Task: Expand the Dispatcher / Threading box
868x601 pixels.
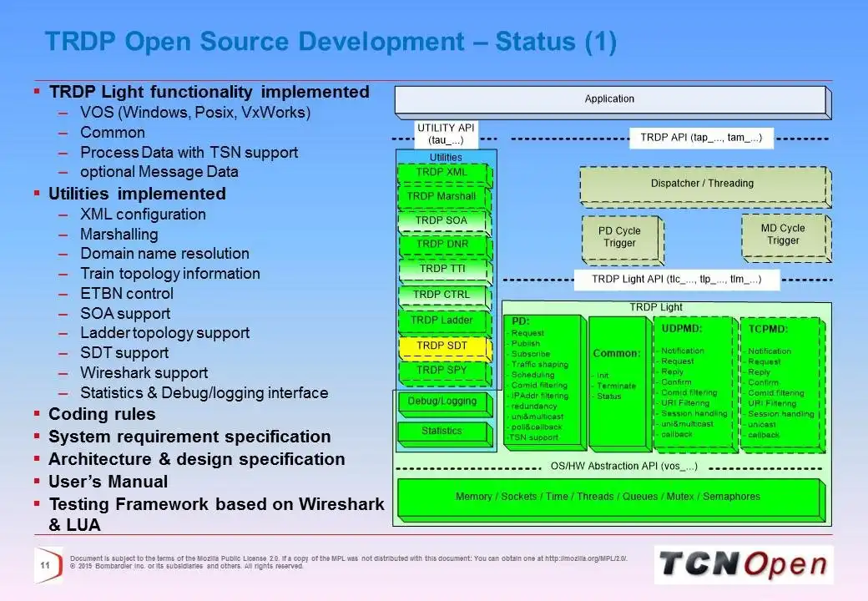Action: pos(704,183)
